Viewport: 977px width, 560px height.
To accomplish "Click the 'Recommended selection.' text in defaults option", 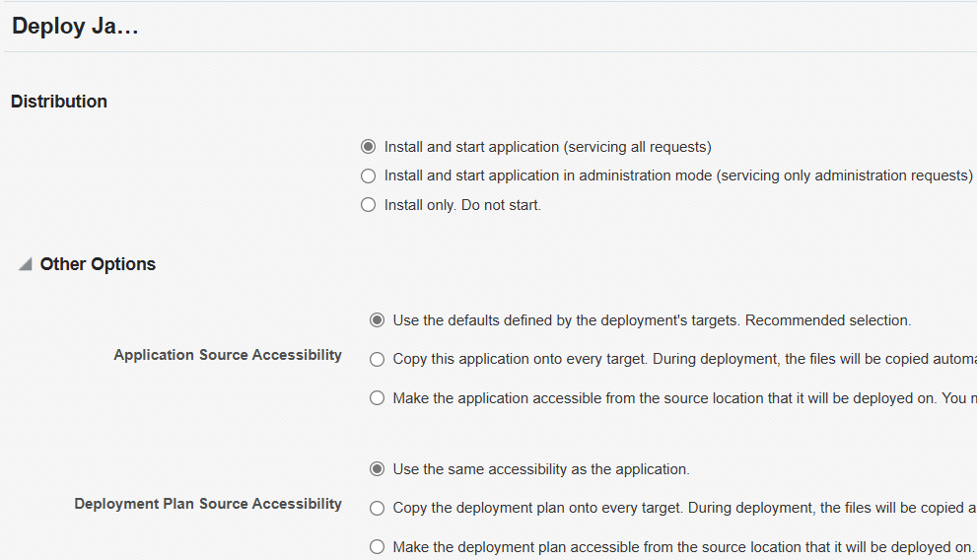I will [828, 320].
